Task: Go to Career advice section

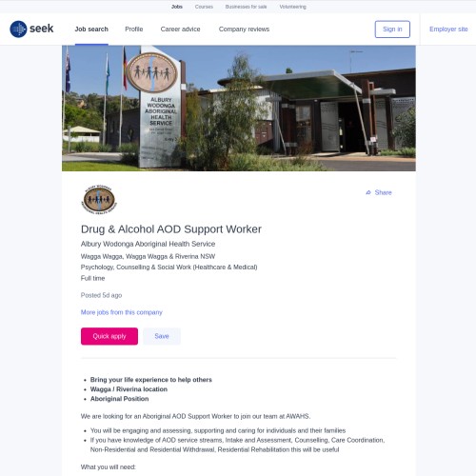Action: pos(180,30)
